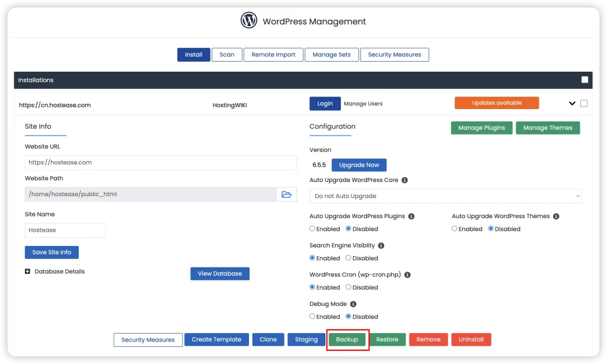This screenshot has width=607, height=364.
Task: Collapse the installation details chevron
Action: click(571, 104)
